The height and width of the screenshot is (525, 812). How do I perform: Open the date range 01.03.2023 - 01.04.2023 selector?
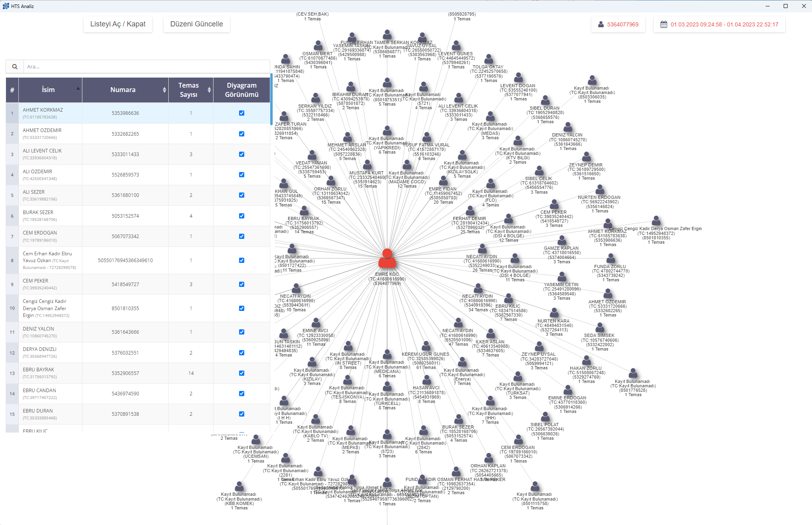click(x=719, y=24)
